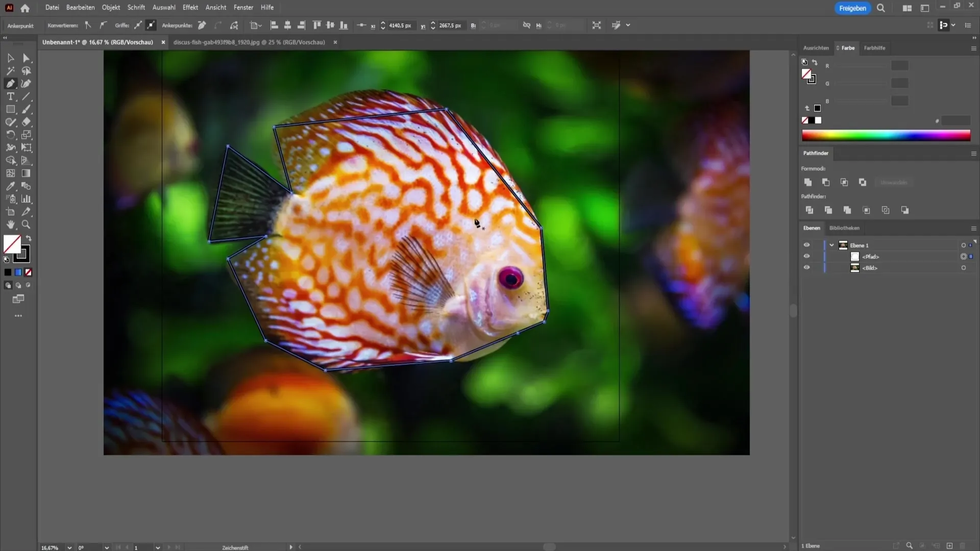The height and width of the screenshot is (551, 980).
Task: Open the artboard number dropdown
Action: click(x=158, y=547)
